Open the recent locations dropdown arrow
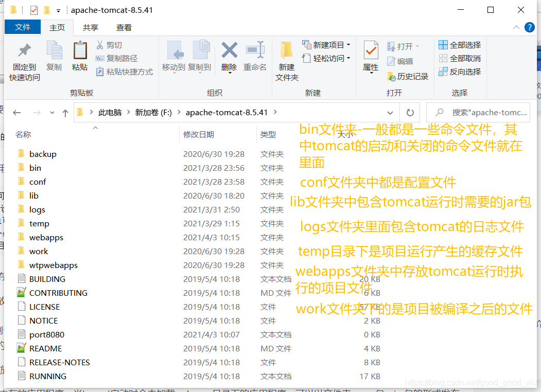The height and width of the screenshot is (392, 541). (x=52, y=112)
